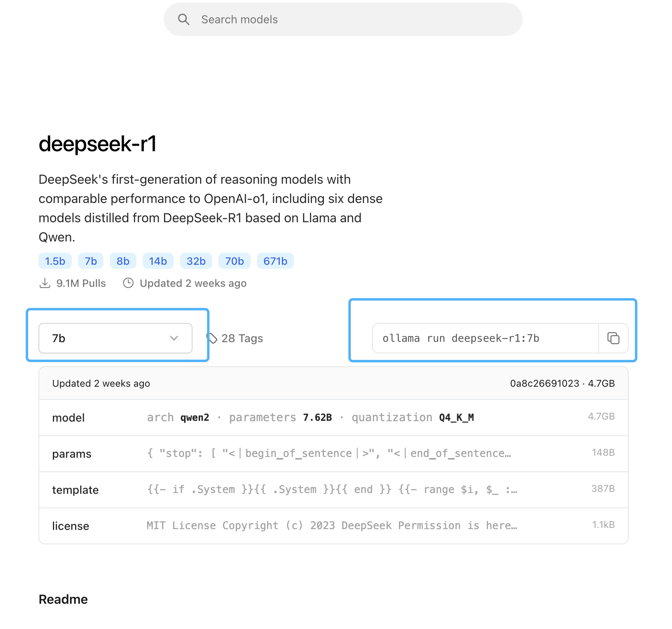Click the clock icon next to update info
Viewport: 672px width, 629px height.
click(128, 283)
